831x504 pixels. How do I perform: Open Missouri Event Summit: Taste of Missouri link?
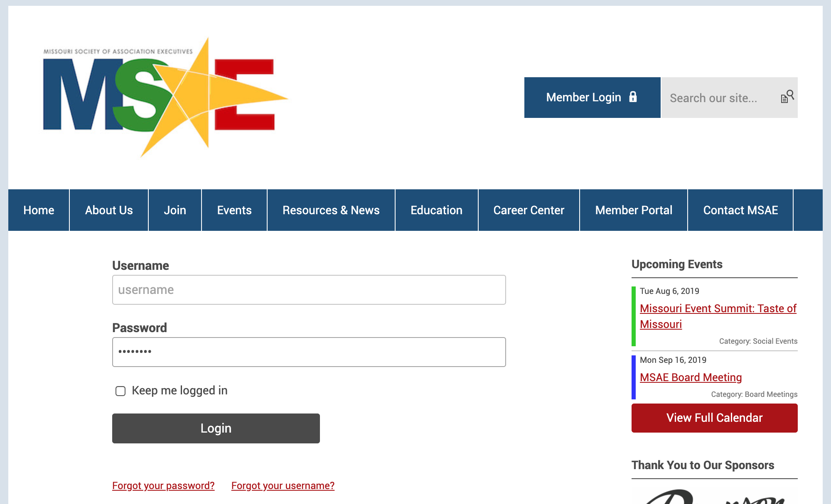(718, 316)
